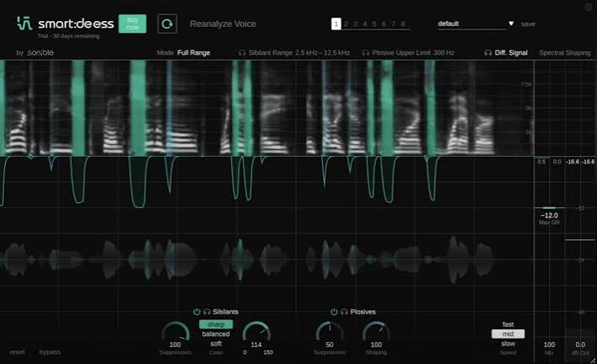Toggle the Plosives power icon
597x364 pixels.
[334, 312]
